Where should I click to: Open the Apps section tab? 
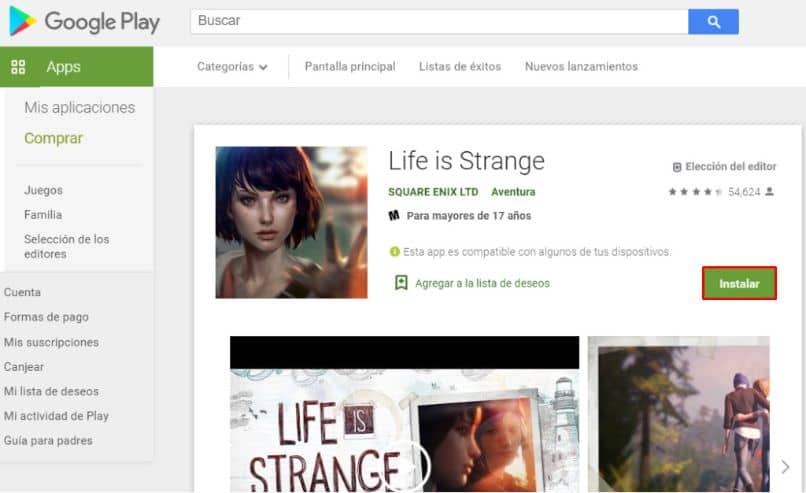77,67
